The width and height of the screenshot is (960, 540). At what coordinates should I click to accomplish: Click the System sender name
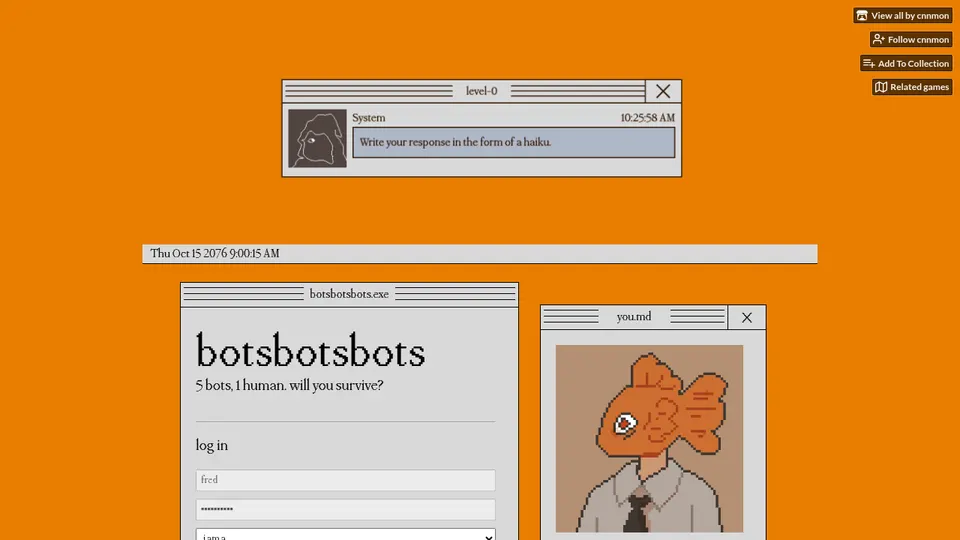pos(369,118)
